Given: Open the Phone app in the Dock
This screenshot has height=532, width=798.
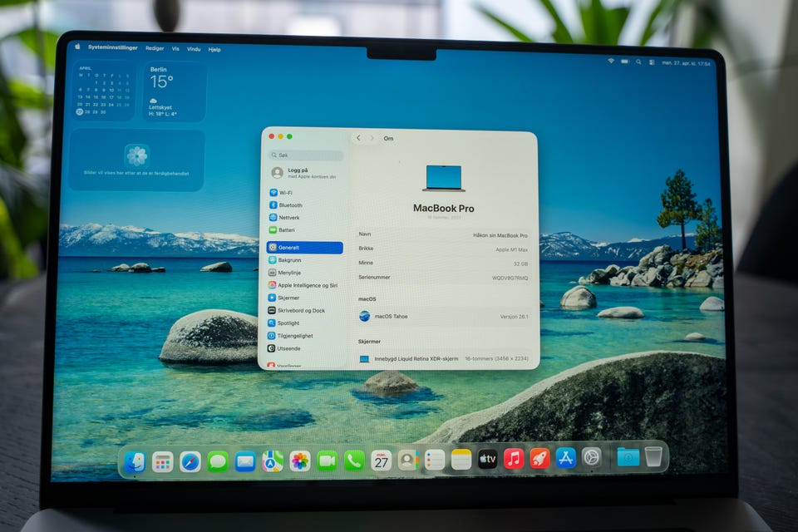Looking at the screenshot, I should click(x=354, y=461).
